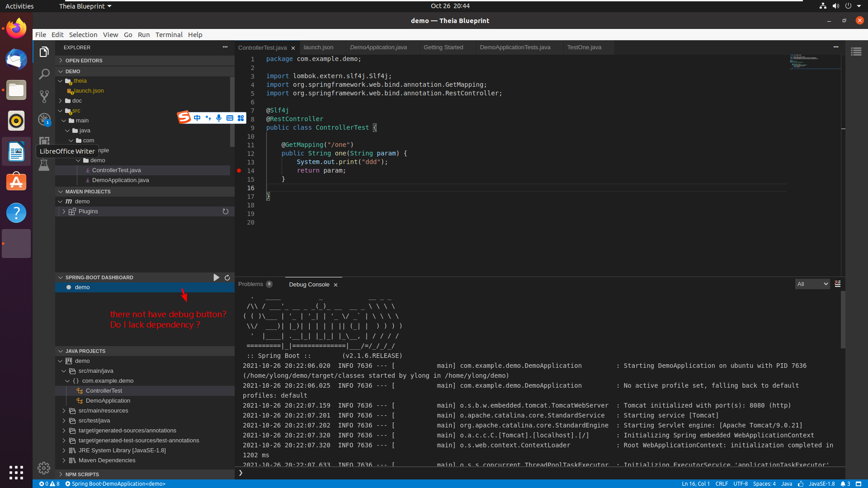Select the Explorer files icon
Image resolution: width=868 pixels, height=488 pixels.
pyautogui.click(x=44, y=52)
